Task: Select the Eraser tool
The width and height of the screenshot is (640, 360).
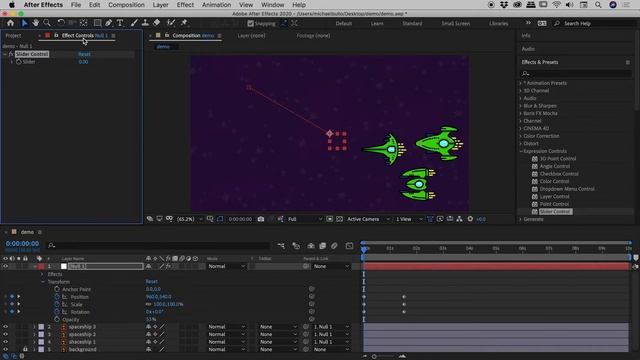Action: 157,23
